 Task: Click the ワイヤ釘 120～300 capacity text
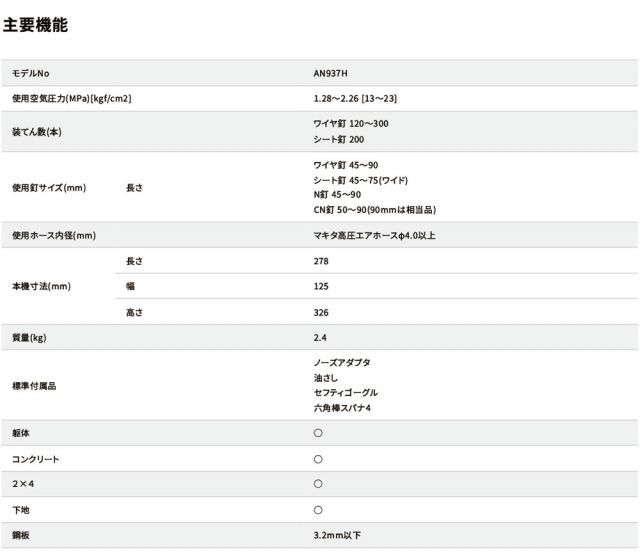point(351,123)
